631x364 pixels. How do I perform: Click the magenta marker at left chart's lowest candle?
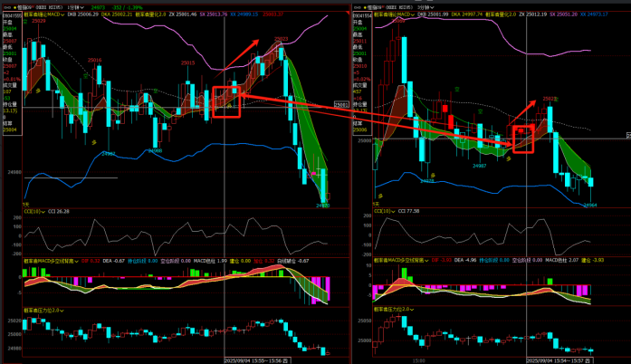coord(313,172)
